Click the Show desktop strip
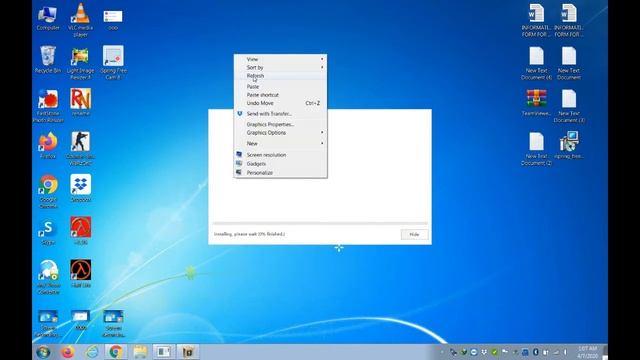Screen dimensions: 640x360 point(605,352)
